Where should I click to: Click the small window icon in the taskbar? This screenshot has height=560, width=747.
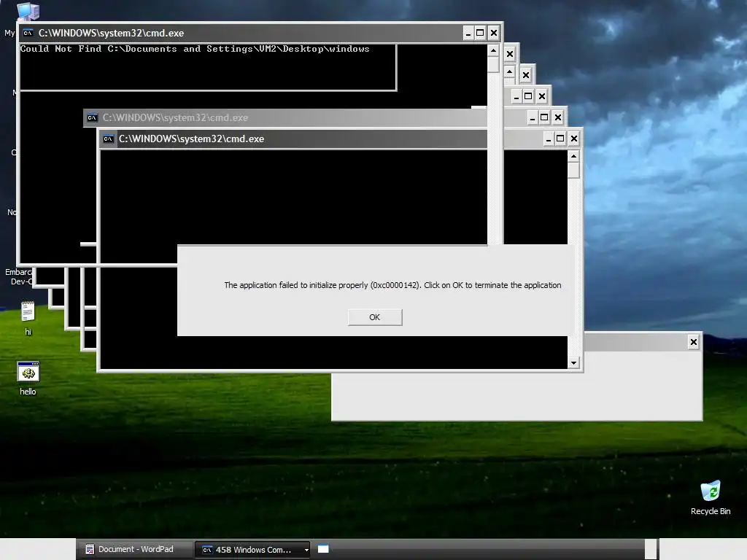point(323,549)
